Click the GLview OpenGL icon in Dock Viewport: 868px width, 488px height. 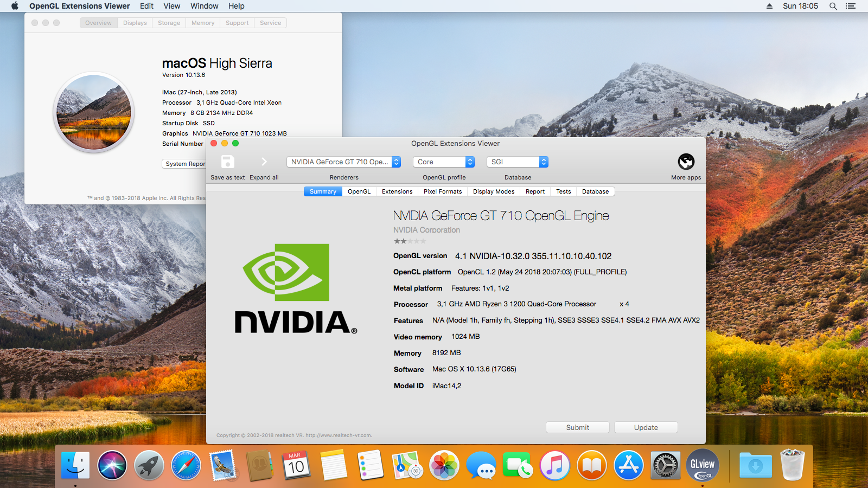[703, 465]
